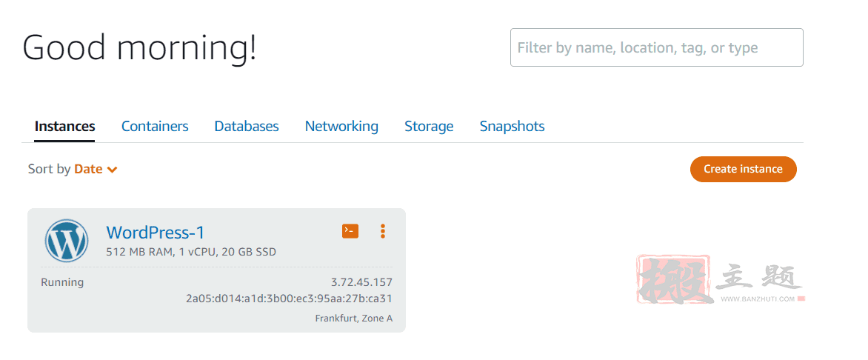
Task: Open the three-dot actions menu for WordPress-1
Action: (x=382, y=231)
